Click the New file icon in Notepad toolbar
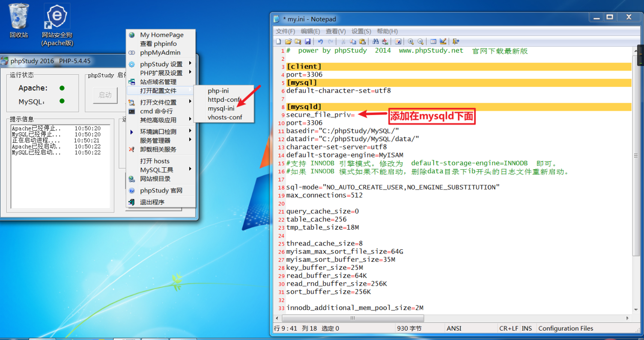Image resolution: width=644 pixels, height=340 pixels. point(278,41)
